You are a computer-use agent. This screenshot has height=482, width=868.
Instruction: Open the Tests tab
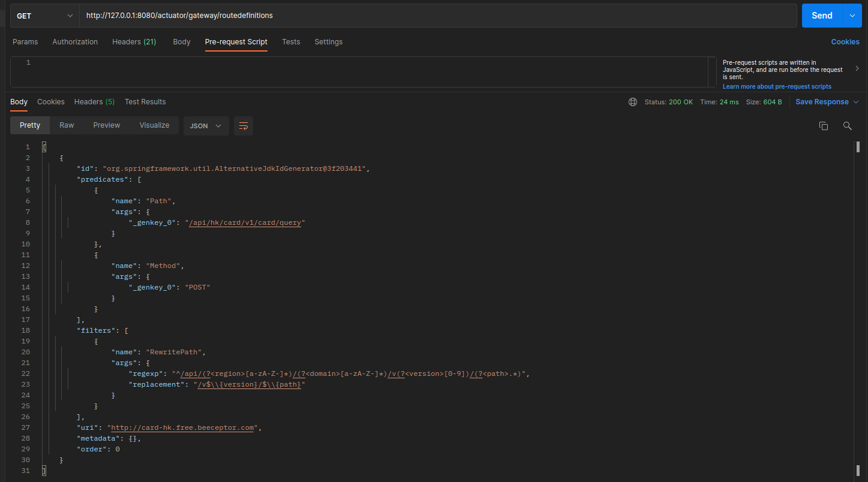point(291,42)
